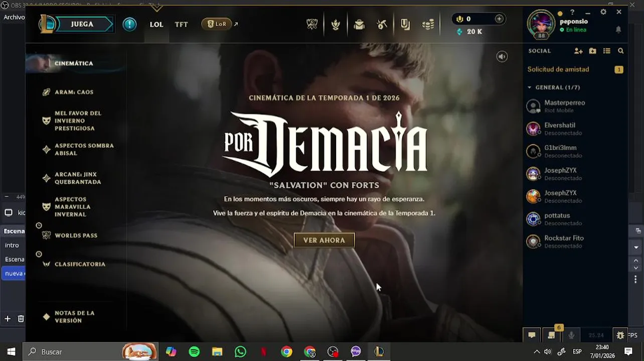This screenshot has width=644, height=361.
Task: Click the OBS remove scene trash icon
Action: pyautogui.click(x=21, y=319)
